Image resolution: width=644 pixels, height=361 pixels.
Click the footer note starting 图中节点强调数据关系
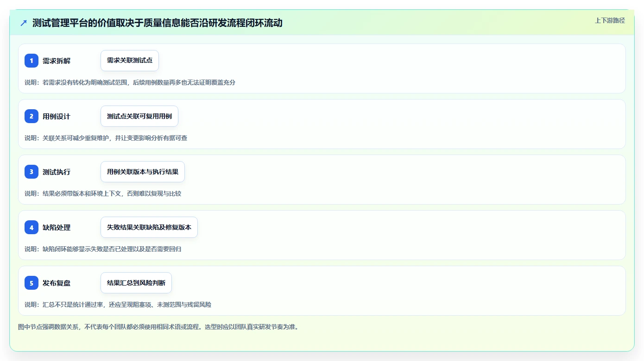pyautogui.click(x=158, y=327)
